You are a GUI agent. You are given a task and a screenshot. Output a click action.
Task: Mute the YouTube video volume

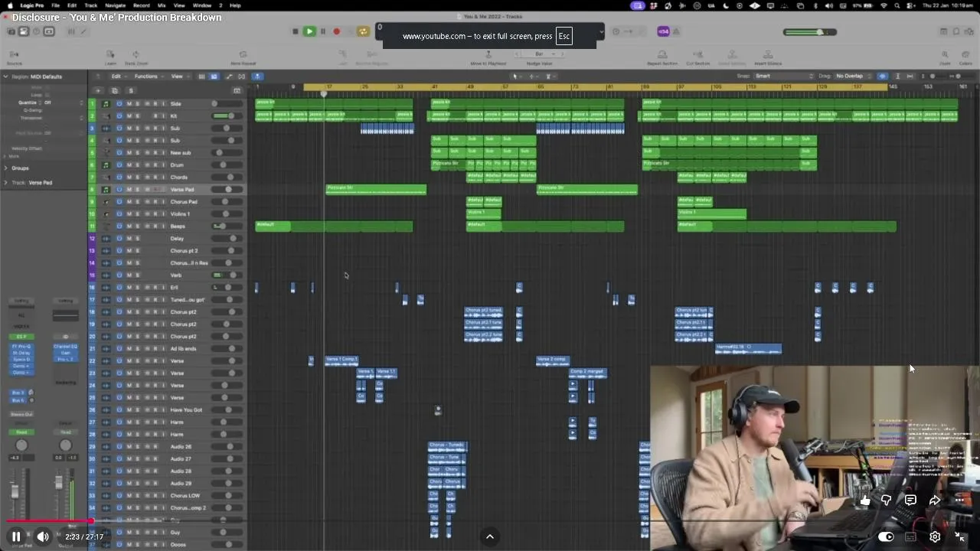click(43, 537)
